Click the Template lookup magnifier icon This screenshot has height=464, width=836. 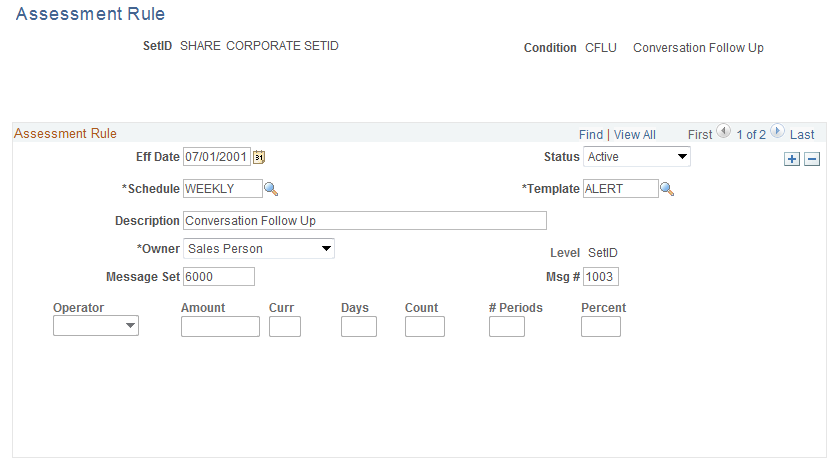pos(667,189)
